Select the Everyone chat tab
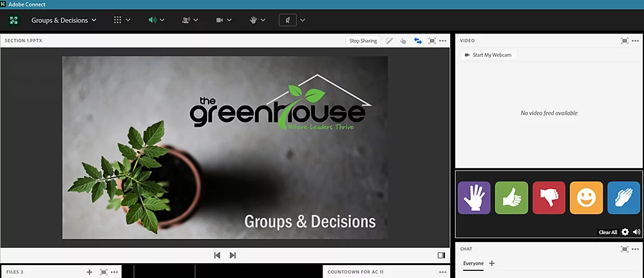Screen dimensions: 644x278 click(x=473, y=263)
